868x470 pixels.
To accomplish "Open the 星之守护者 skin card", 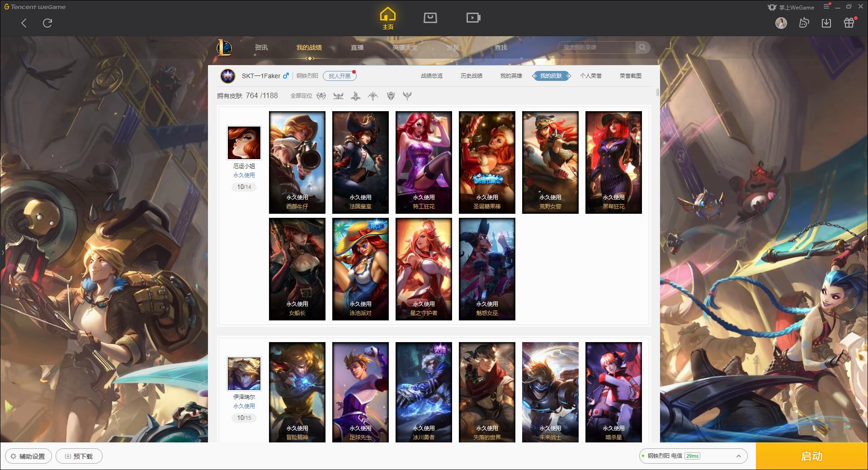I will pyautogui.click(x=424, y=269).
